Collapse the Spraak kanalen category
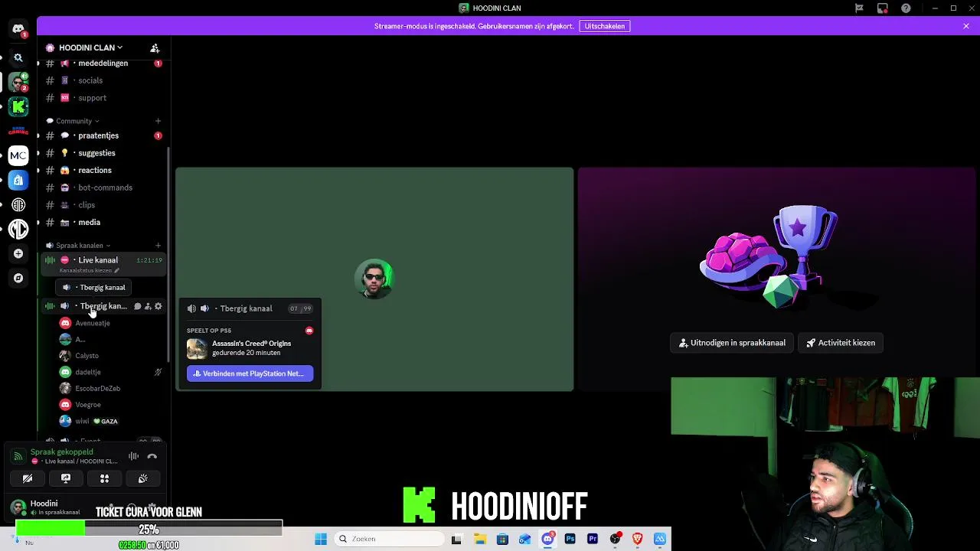This screenshot has height=551, width=980. (79, 246)
